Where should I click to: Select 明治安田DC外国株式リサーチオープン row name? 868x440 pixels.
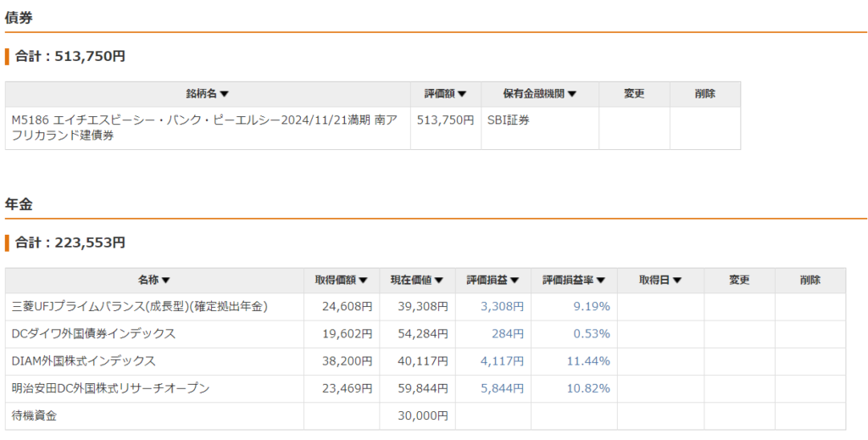click(x=111, y=388)
